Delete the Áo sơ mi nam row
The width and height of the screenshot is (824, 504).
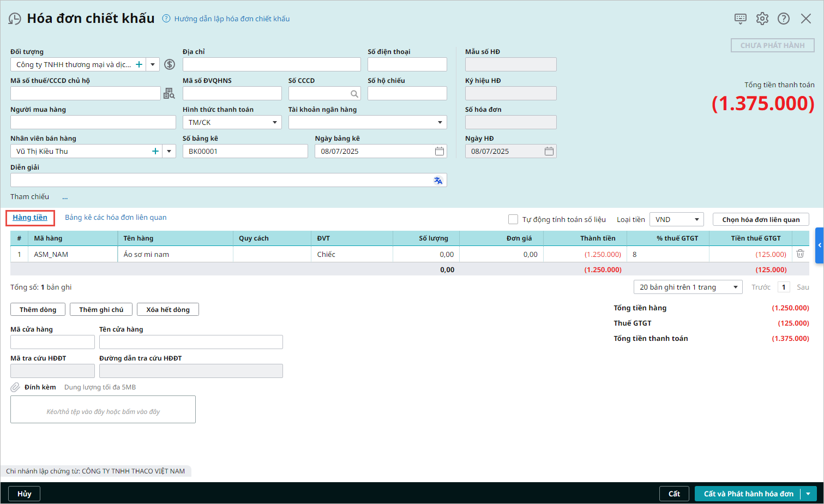click(x=800, y=254)
